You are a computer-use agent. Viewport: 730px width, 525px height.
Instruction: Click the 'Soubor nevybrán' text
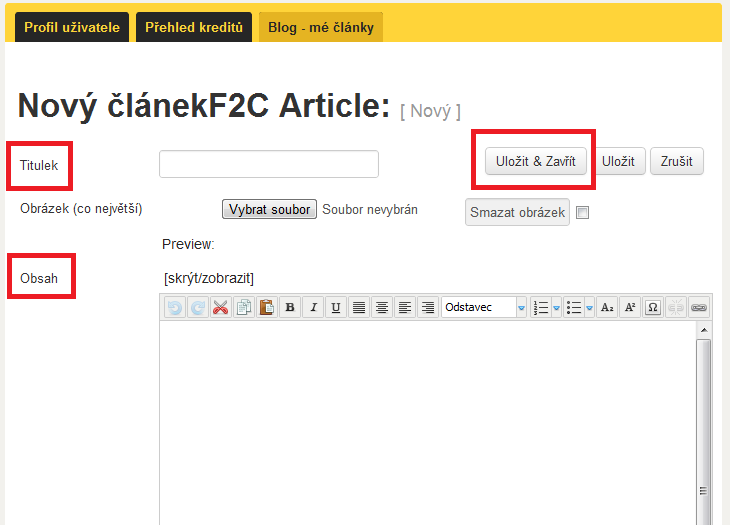click(370, 210)
